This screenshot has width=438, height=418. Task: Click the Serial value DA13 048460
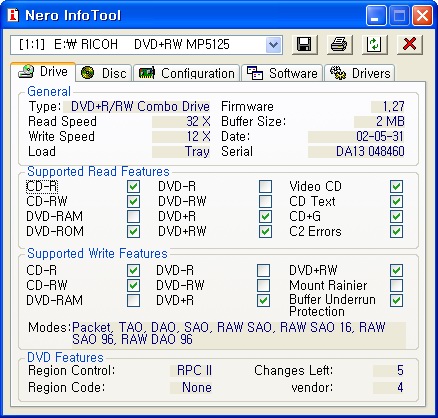(x=357, y=152)
